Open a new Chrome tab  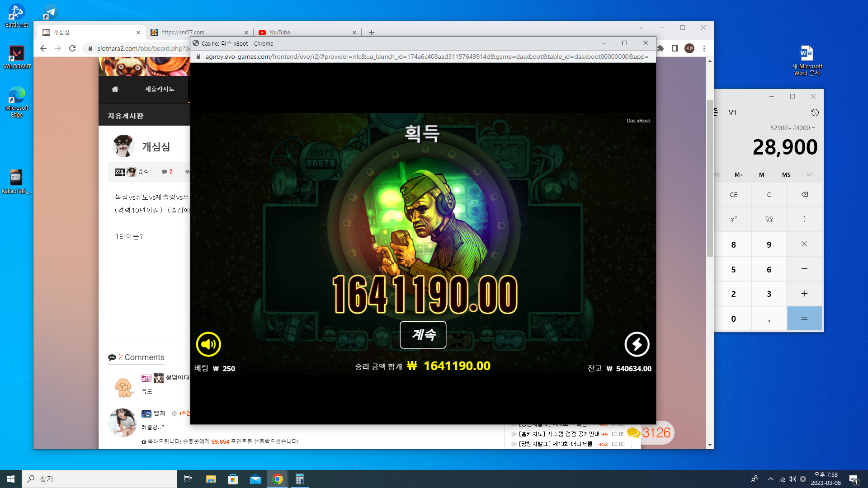click(x=372, y=33)
